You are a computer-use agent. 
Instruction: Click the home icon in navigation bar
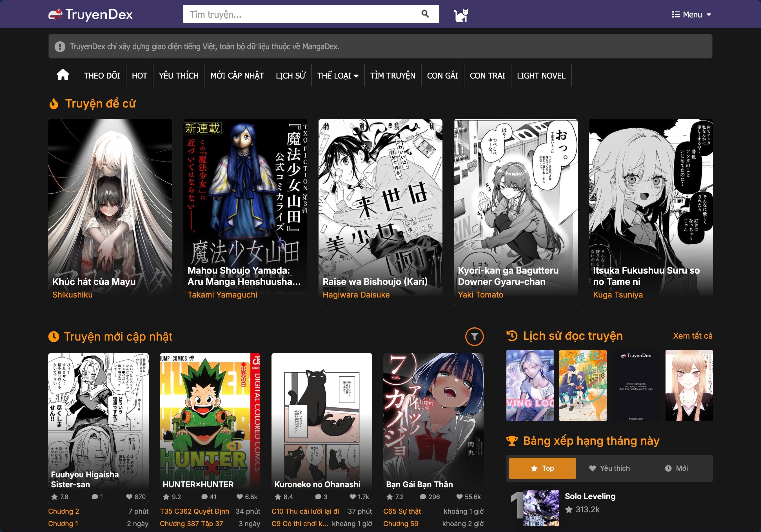point(63,75)
